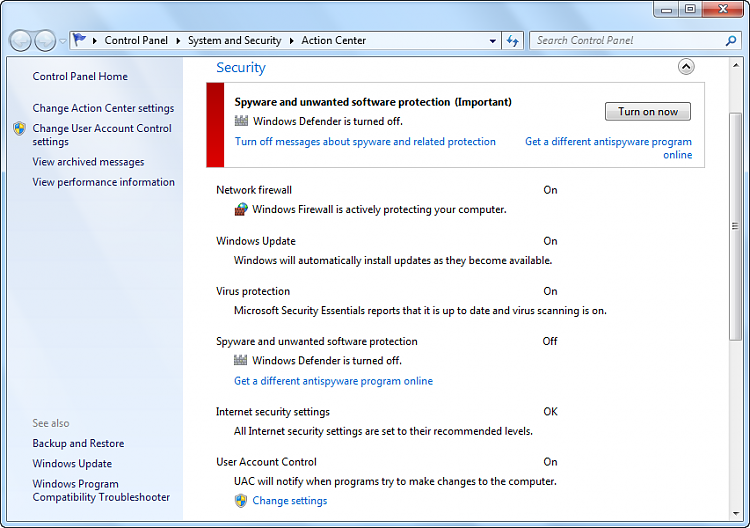The height and width of the screenshot is (528, 750).
Task: Click the Windows Defender icon under the Off status
Action: click(240, 360)
